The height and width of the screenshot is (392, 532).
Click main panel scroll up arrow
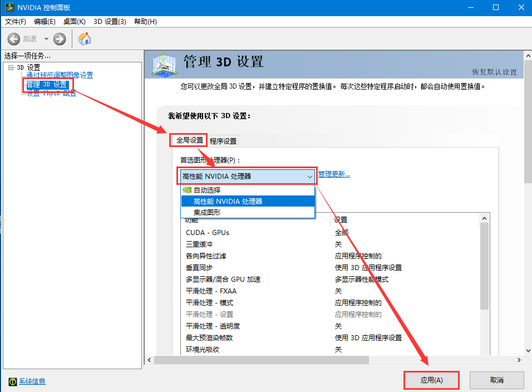click(x=528, y=55)
